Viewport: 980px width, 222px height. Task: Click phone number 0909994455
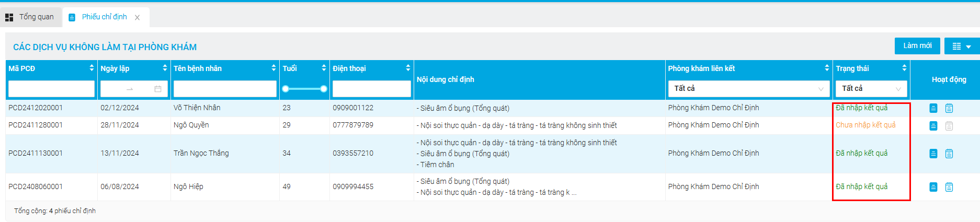pos(353,186)
